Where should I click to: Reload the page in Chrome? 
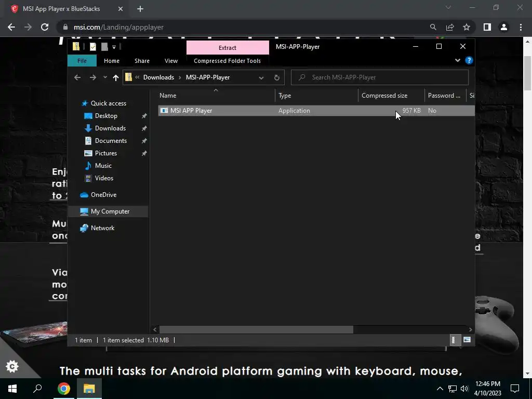[45, 27]
